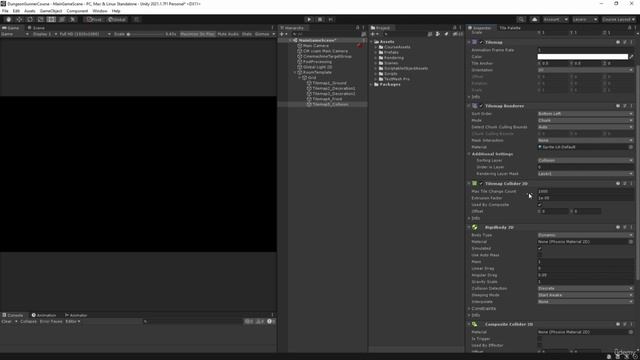Click the Hierarchy create plus button
This screenshot has width=640, height=360.
coord(283,34)
